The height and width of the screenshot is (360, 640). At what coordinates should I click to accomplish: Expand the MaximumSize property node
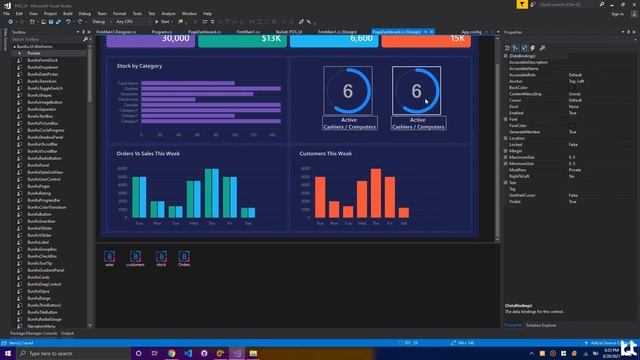(506, 157)
